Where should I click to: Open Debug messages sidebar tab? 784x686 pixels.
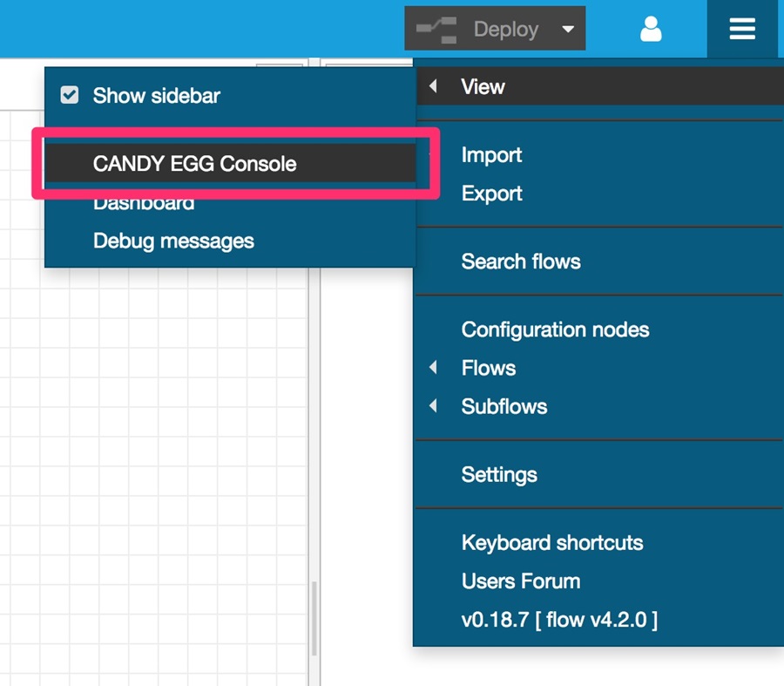[231, 241]
